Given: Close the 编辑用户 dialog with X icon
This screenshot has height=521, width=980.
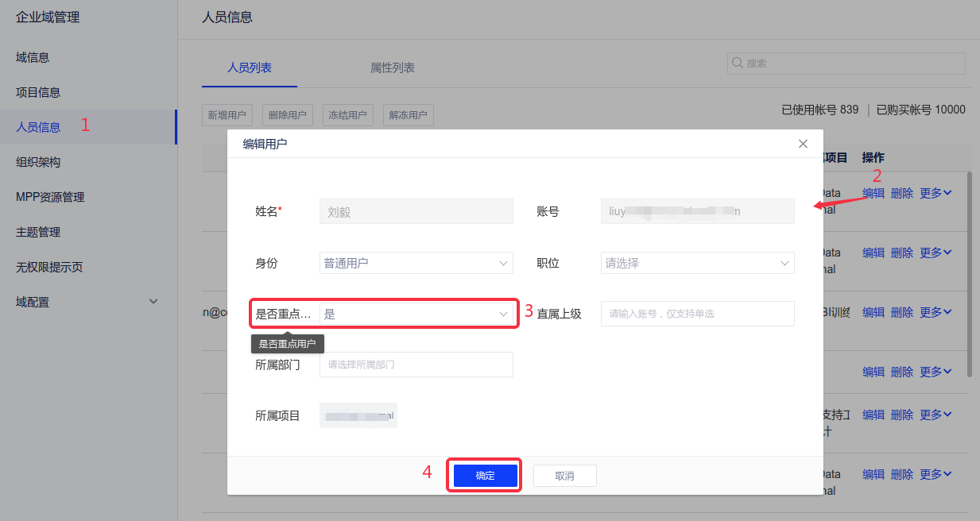Looking at the screenshot, I should pyautogui.click(x=803, y=144).
